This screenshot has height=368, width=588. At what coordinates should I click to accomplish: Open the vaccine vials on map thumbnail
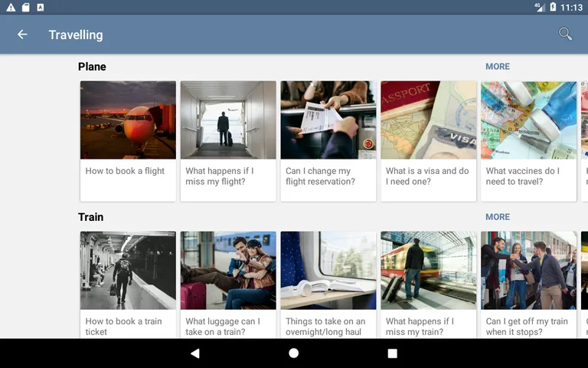529,120
